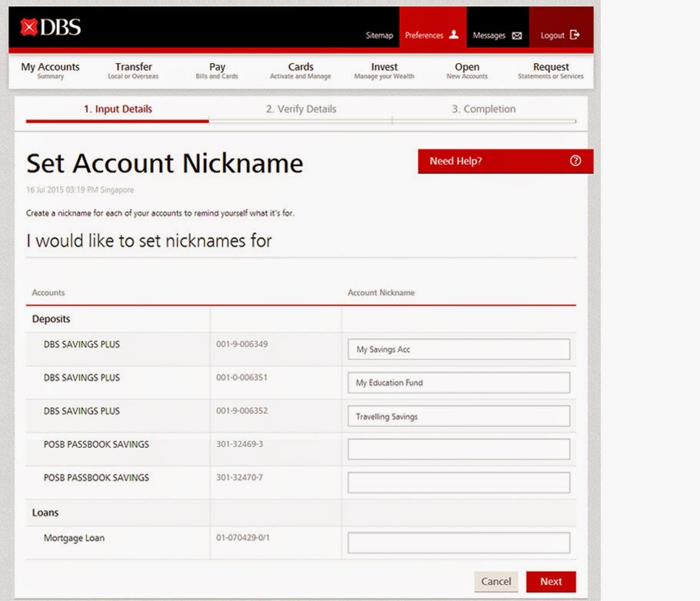Select the 1. Input Details step
The image size is (700, 601).
(118, 109)
